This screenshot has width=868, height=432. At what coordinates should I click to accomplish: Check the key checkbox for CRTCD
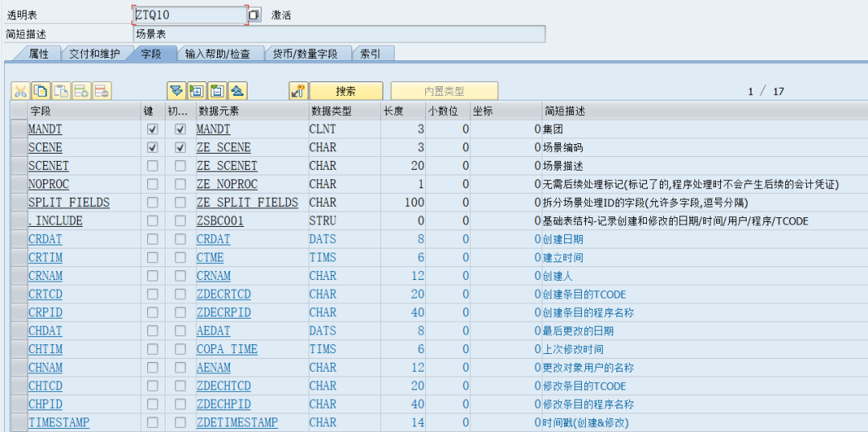point(152,294)
